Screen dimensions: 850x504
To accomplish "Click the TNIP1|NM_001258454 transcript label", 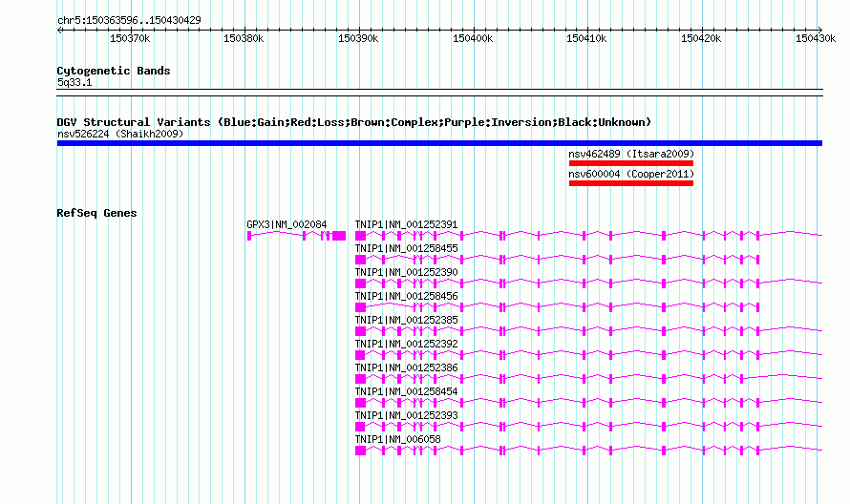I will pos(407,391).
